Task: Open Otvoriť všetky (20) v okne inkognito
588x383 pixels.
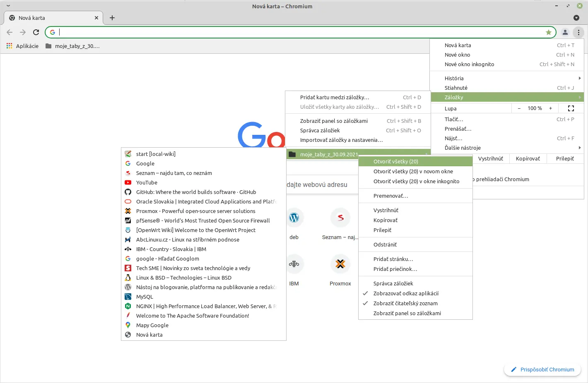Action: coord(415,181)
